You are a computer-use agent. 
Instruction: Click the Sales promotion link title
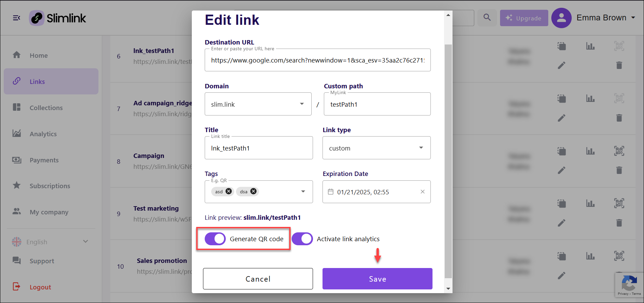[162, 261]
